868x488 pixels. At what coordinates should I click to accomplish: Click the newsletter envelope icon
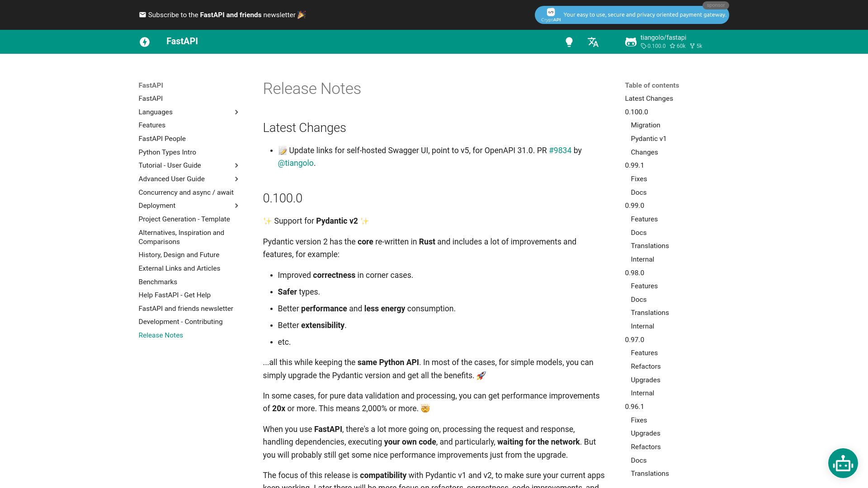click(x=142, y=14)
